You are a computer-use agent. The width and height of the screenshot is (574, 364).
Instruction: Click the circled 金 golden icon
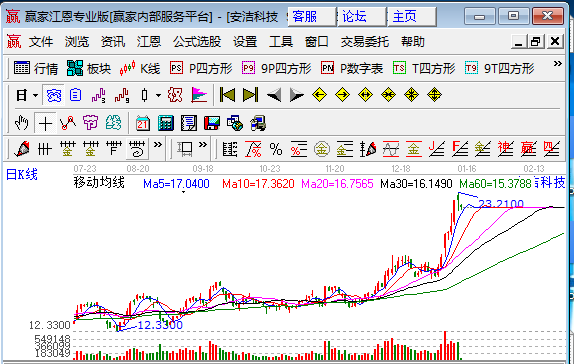click(322, 149)
